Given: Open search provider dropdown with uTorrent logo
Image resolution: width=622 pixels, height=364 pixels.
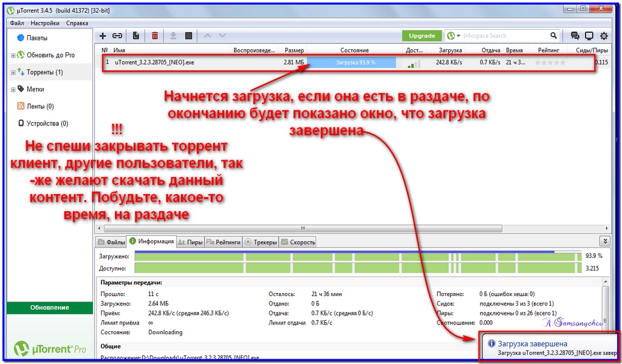Looking at the screenshot, I should [453, 36].
